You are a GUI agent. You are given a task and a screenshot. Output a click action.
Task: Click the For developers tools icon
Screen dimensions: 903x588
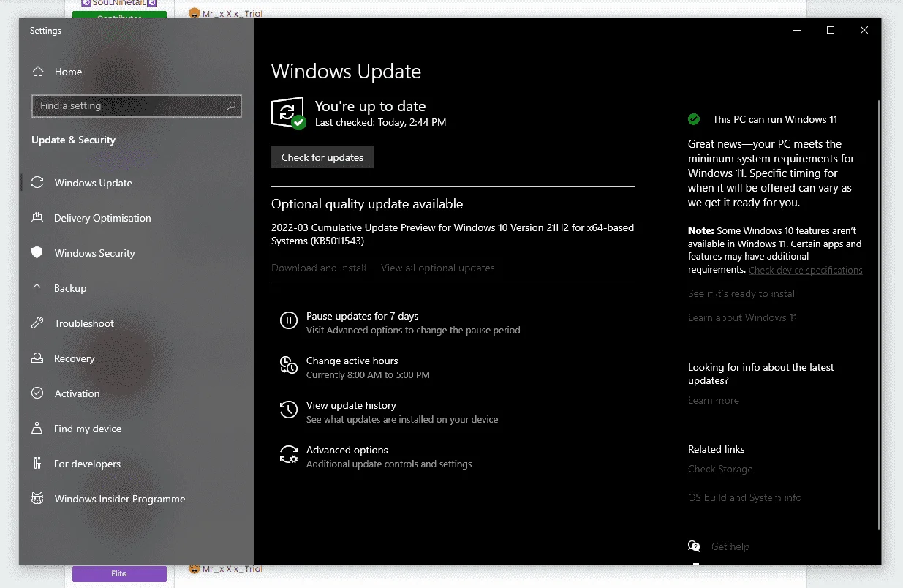[x=37, y=464]
